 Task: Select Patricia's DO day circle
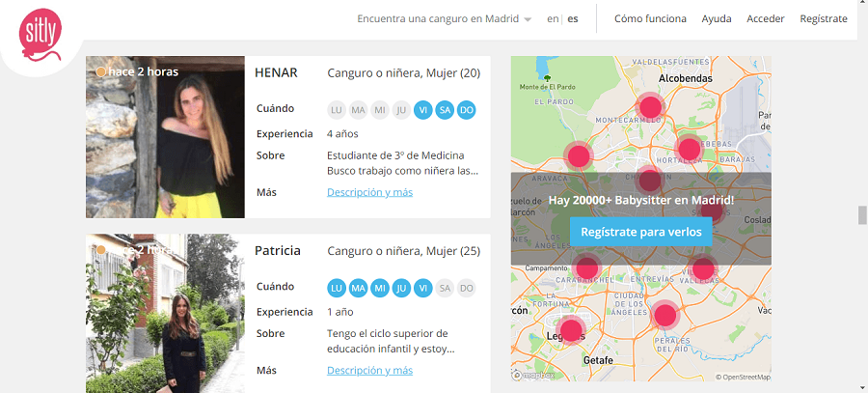(x=466, y=289)
